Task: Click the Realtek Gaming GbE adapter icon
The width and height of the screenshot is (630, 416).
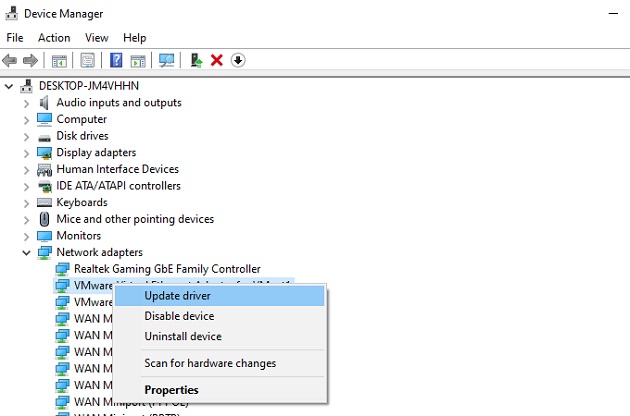Action: (62, 269)
